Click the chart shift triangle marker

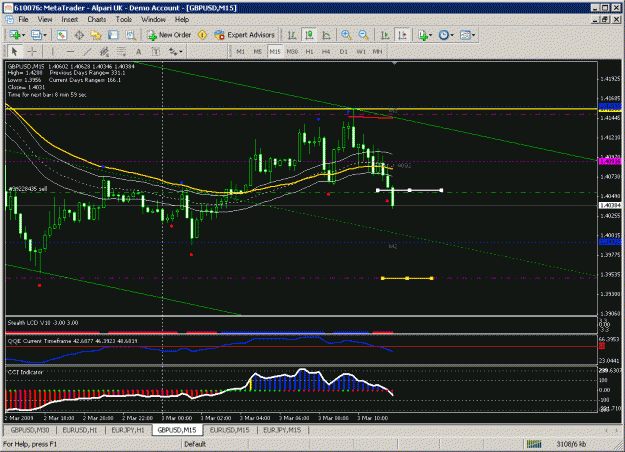click(394, 63)
